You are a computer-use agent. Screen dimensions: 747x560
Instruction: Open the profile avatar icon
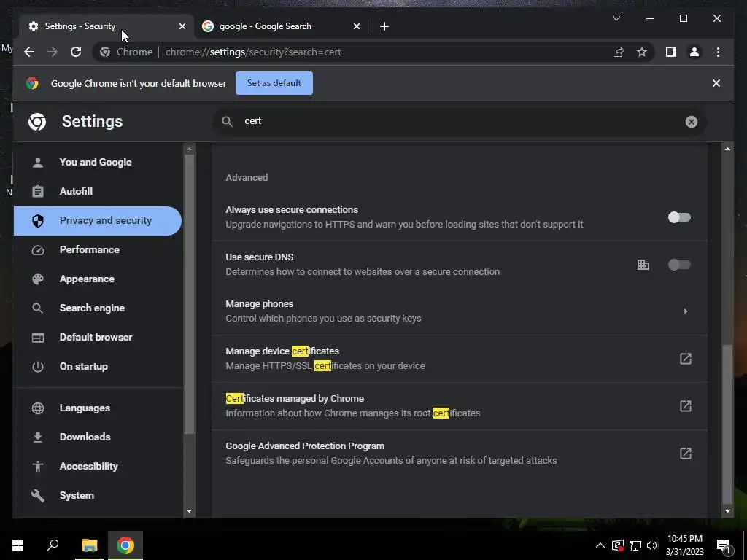point(694,52)
